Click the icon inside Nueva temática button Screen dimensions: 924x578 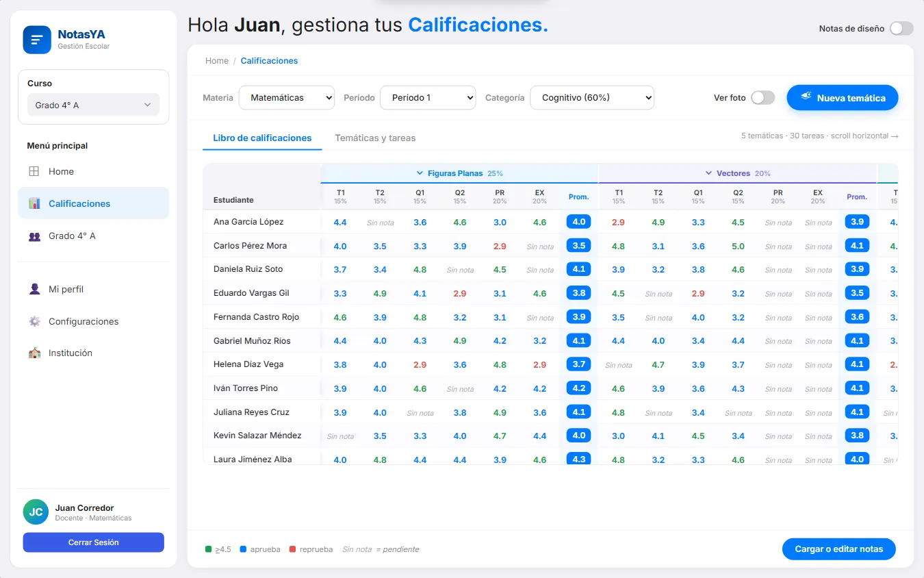click(x=806, y=97)
